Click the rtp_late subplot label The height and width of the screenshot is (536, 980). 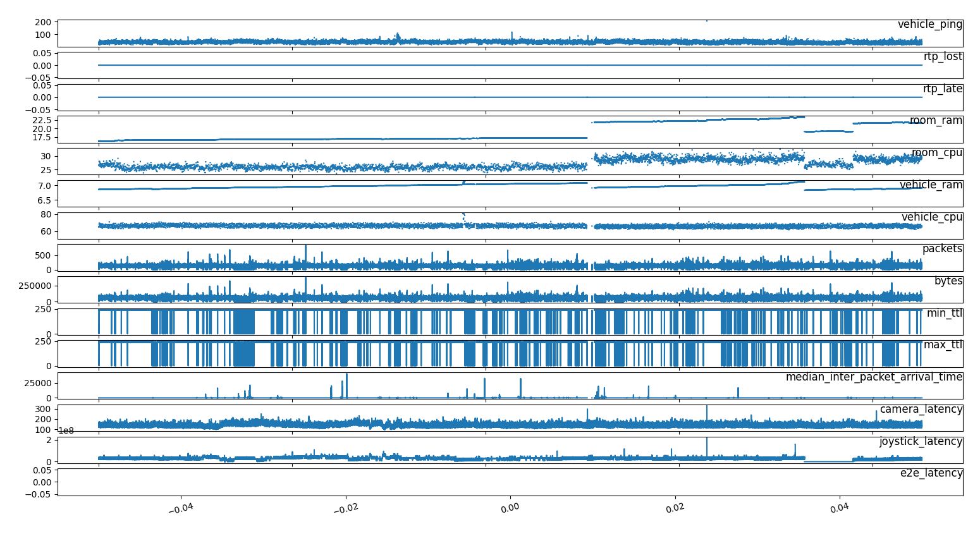[943, 88]
